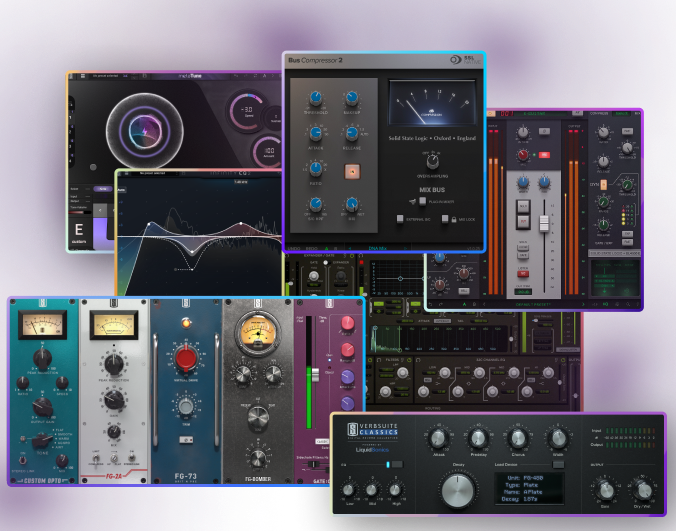Toggle the orange compressor In button

pyautogui.click(x=351, y=171)
